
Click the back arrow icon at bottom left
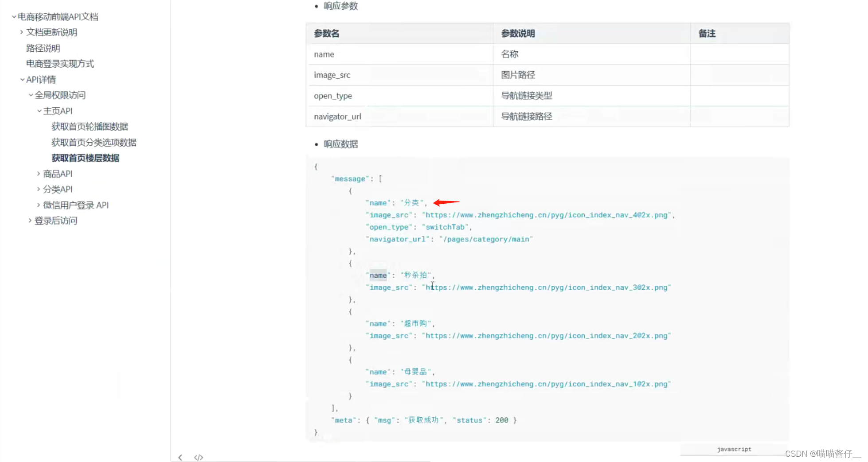pyautogui.click(x=180, y=457)
